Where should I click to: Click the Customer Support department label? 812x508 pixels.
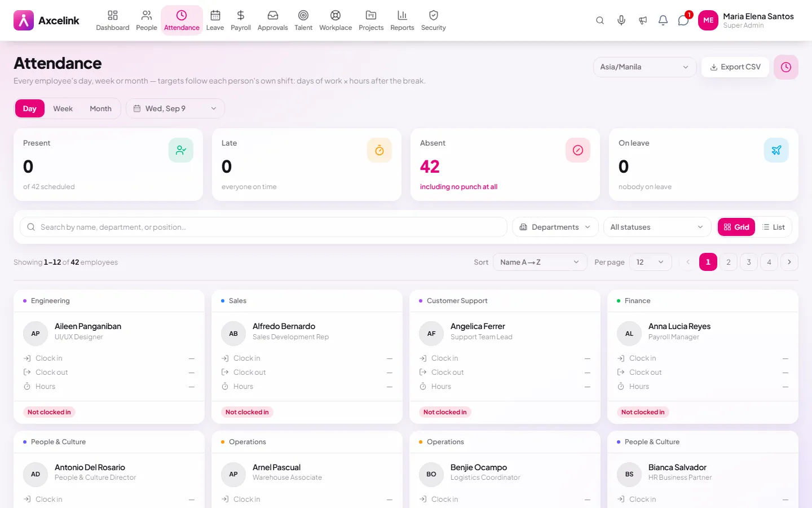click(457, 301)
